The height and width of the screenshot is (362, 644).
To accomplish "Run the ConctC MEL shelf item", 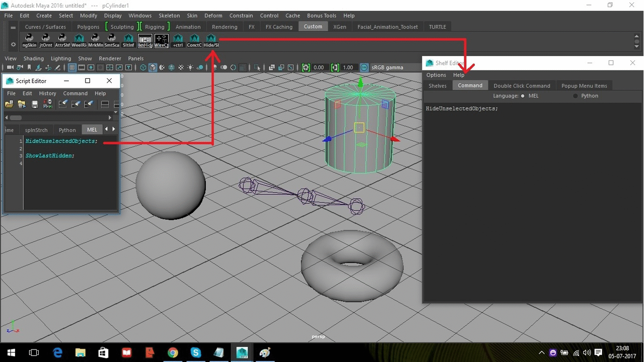I will (x=194, y=40).
